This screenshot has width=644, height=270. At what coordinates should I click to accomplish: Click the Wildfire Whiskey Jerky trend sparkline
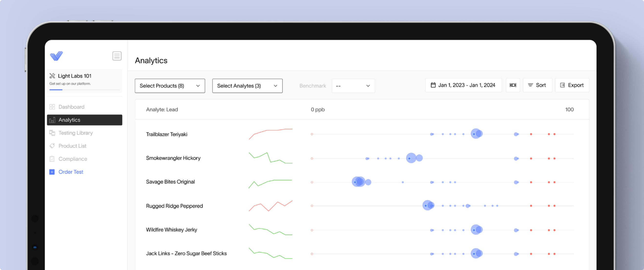[270, 230]
